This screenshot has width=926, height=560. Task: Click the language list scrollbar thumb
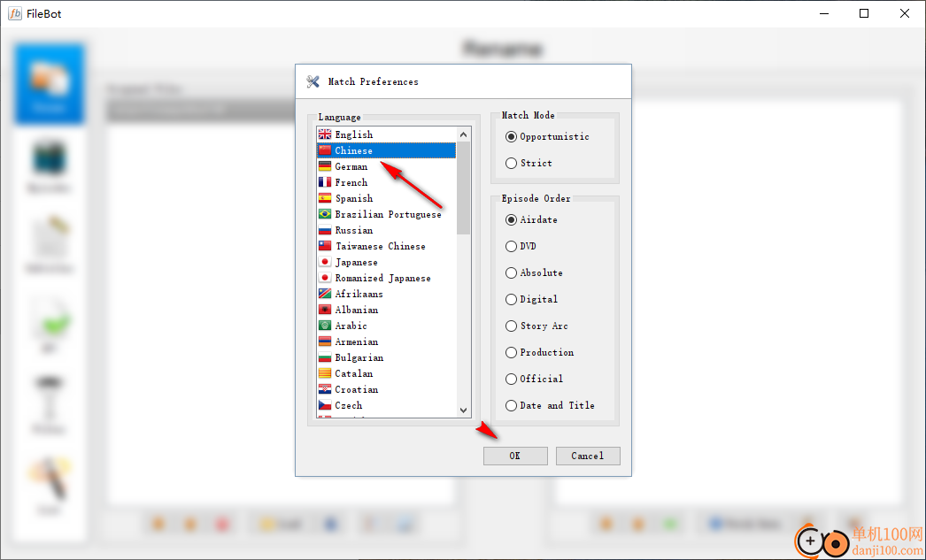coord(464,188)
